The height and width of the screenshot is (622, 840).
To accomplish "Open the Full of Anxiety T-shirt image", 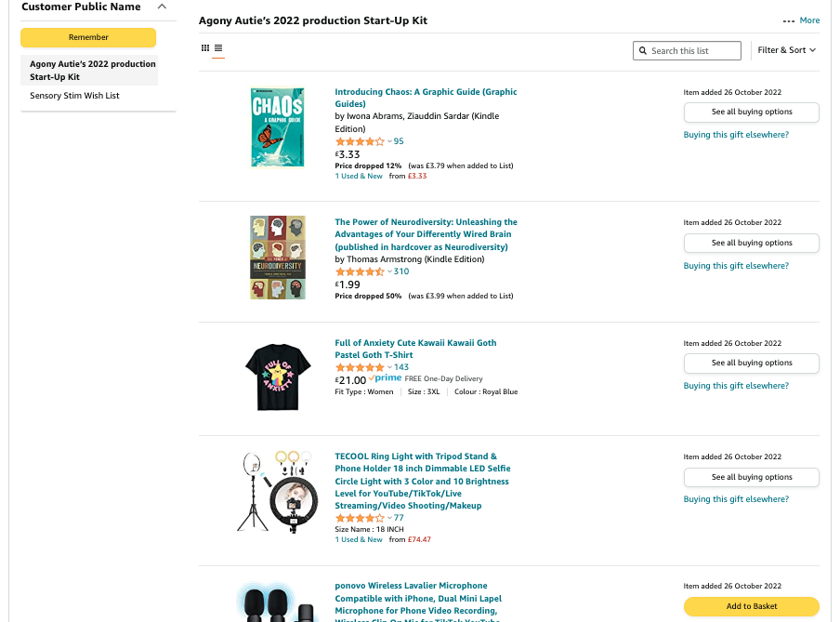I will point(278,377).
